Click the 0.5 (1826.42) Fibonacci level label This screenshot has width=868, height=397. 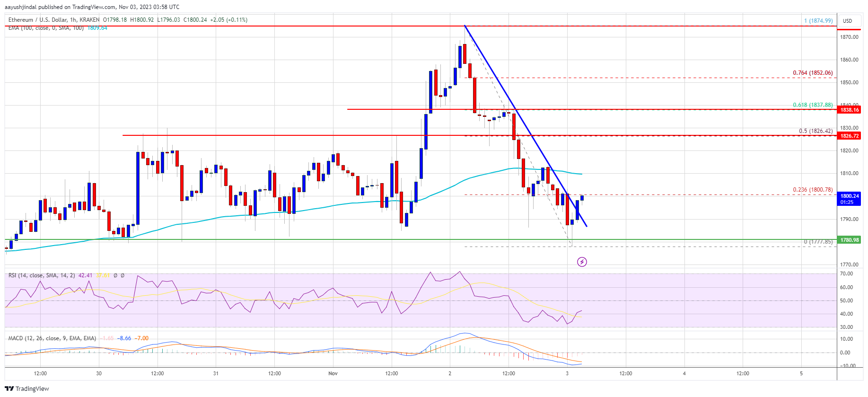click(815, 131)
